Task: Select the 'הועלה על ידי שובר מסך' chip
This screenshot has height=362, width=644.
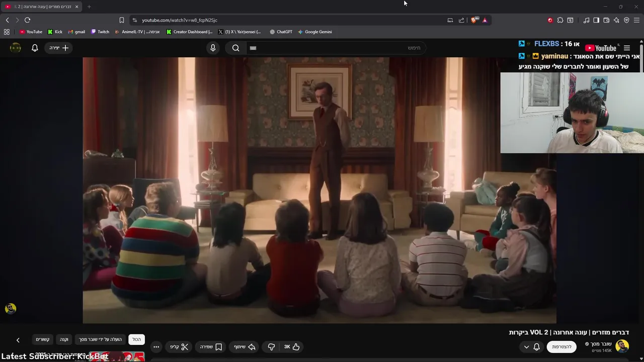Action: 101,339
